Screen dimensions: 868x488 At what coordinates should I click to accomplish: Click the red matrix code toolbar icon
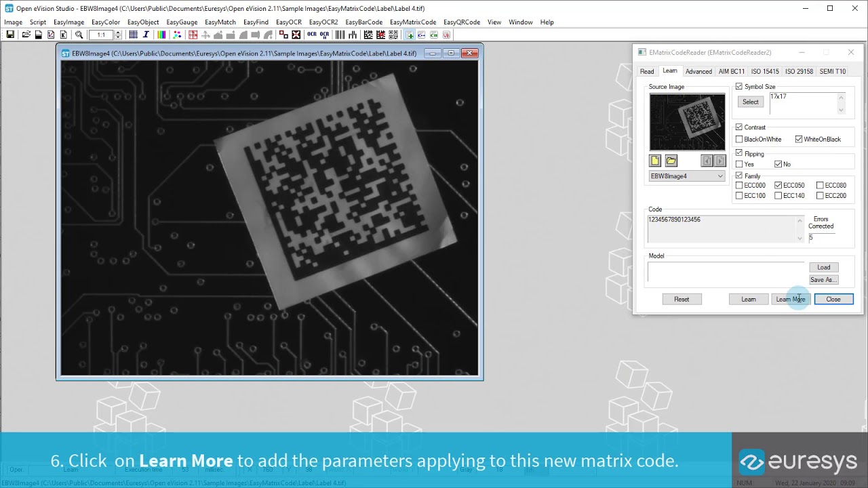click(x=380, y=35)
